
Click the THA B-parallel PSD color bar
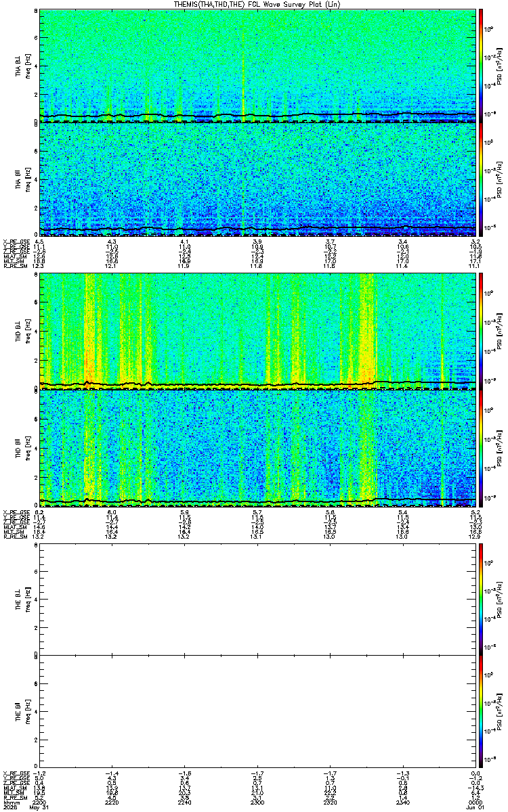point(482,179)
